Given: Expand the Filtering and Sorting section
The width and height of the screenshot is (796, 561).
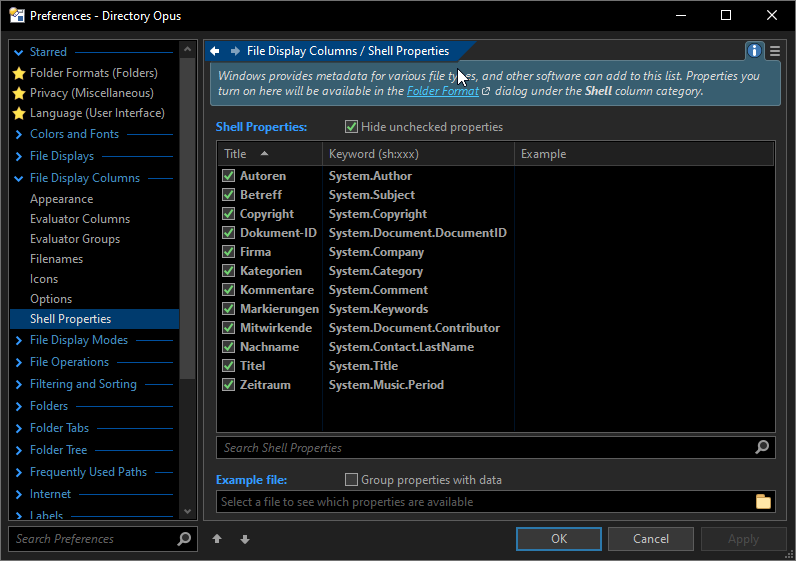Looking at the screenshot, I should click(19, 384).
